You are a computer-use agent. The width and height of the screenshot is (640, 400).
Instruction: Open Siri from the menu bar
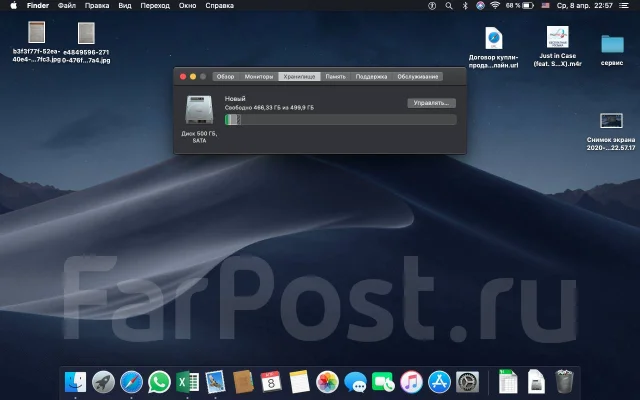(x=480, y=6)
